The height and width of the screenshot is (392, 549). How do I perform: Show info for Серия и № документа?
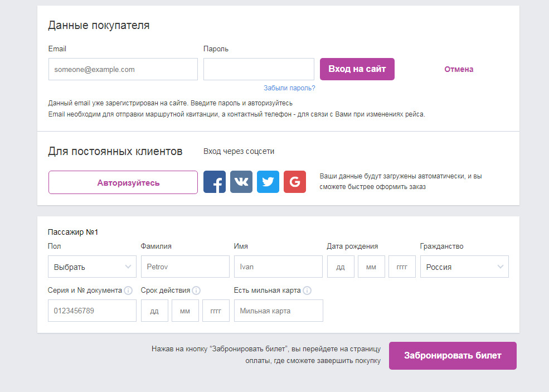tap(129, 291)
